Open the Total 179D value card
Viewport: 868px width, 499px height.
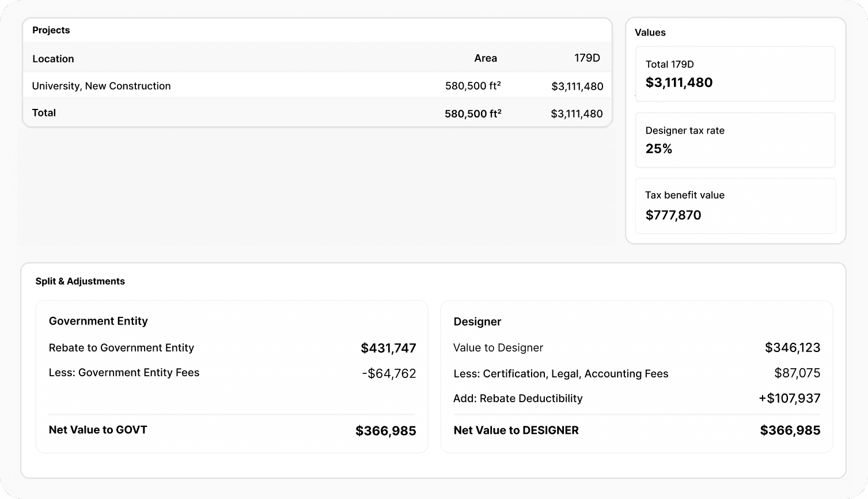(736, 74)
